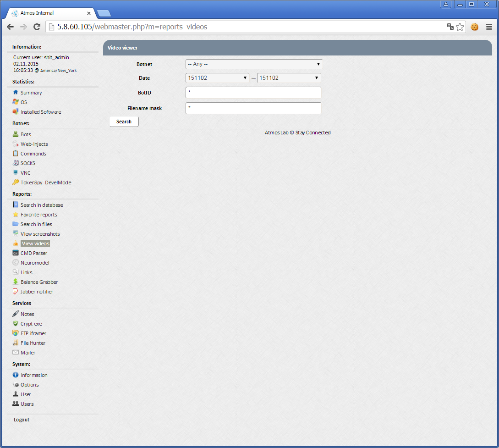Viewport: 499px width, 448px height.
Task: Open TokenSpy_DevelMode link
Action: pyautogui.click(x=46, y=183)
